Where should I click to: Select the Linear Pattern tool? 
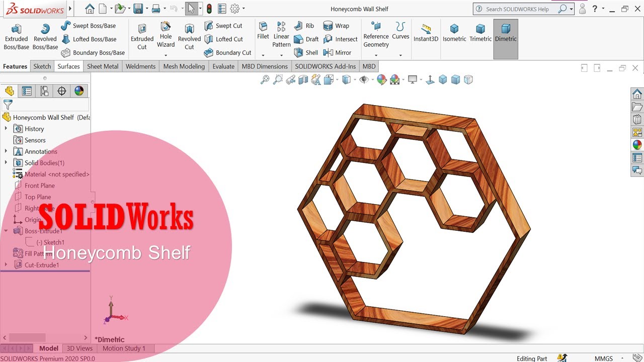pyautogui.click(x=281, y=34)
